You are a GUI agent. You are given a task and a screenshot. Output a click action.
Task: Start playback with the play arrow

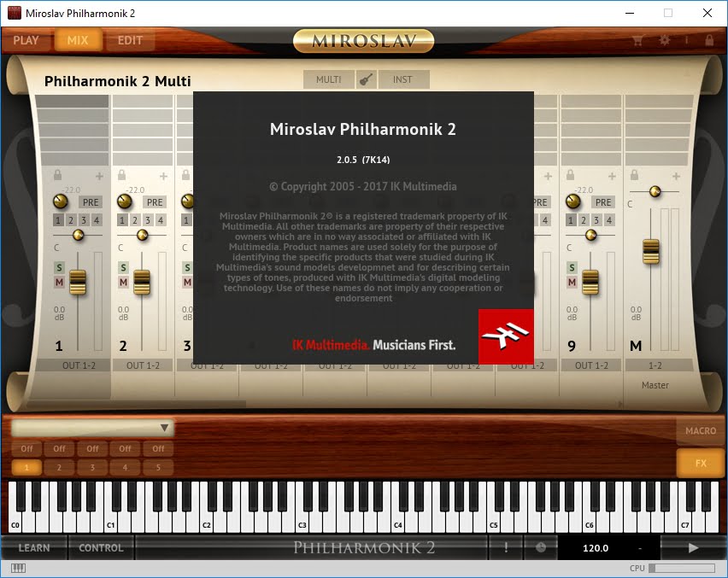(x=693, y=548)
